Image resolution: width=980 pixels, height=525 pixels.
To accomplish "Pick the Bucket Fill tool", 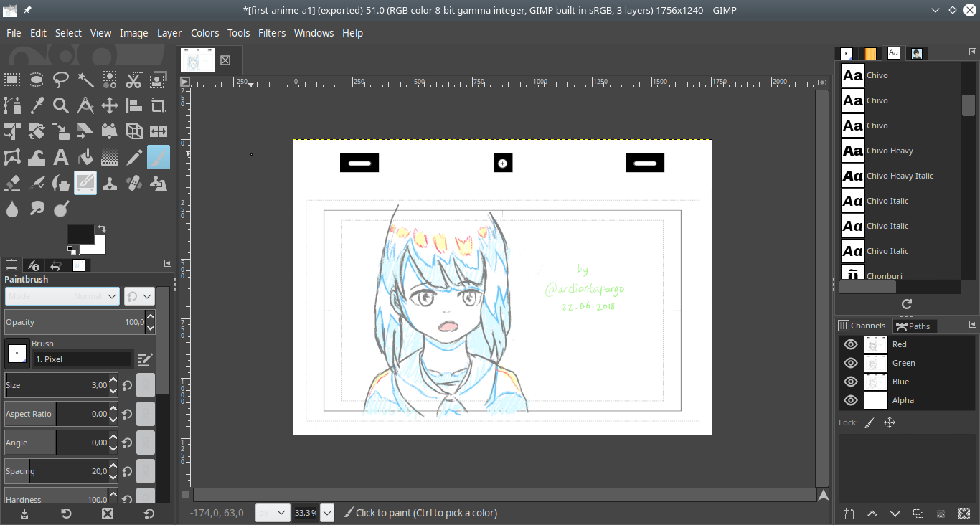I will click(x=85, y=158).
